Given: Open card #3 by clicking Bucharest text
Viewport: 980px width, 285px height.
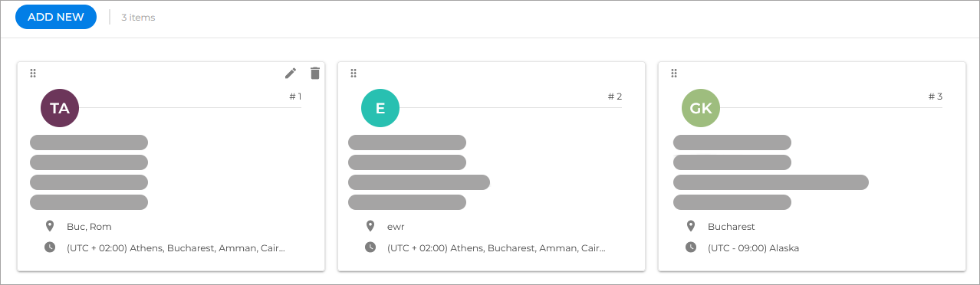Looking at the screenshot, I should 732,227.
